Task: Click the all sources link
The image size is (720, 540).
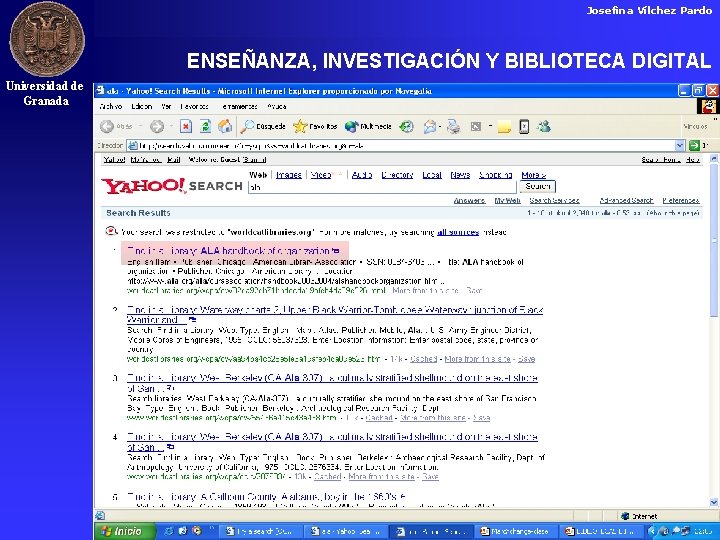Action: [x=458, y=232]
